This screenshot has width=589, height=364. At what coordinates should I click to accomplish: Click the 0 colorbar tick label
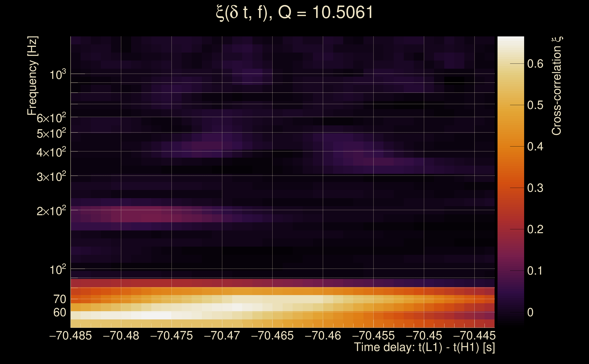click(530, 313)
